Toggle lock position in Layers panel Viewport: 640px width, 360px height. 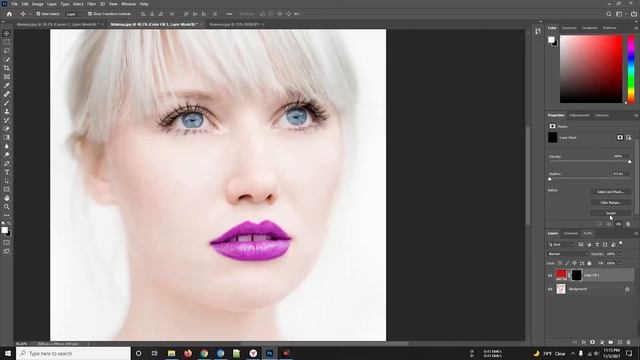pyautogui.click(x=574, y=263)
